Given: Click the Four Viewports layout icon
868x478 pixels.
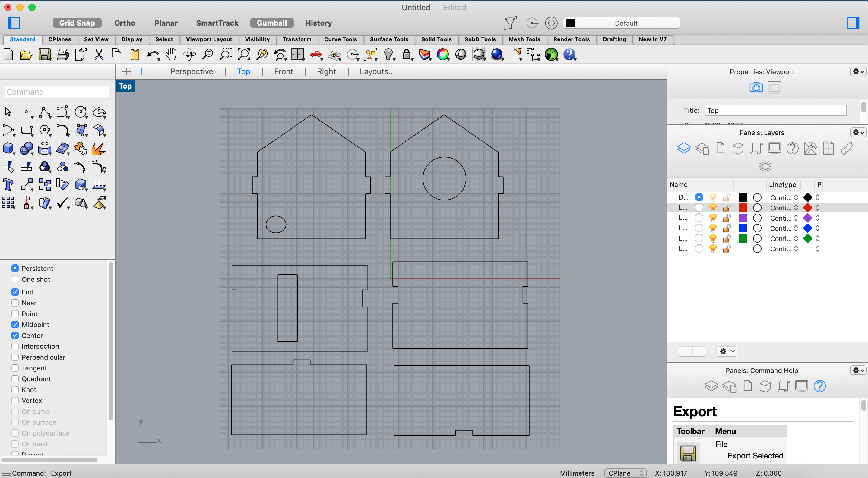Looking at the screenshot, I should point(298,55).
